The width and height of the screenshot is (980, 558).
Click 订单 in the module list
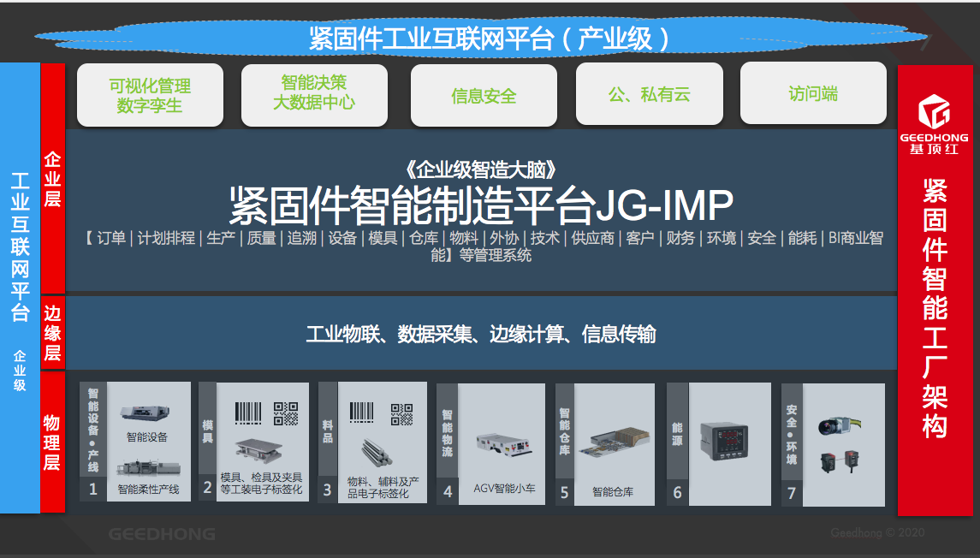(x=111, y=238)
